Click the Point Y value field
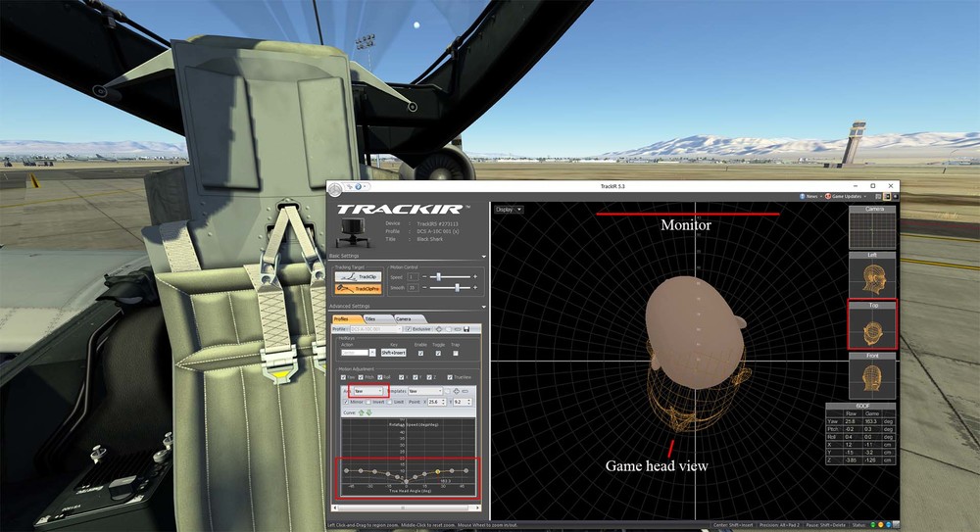 pyautogui.click(x=462, y=402)
